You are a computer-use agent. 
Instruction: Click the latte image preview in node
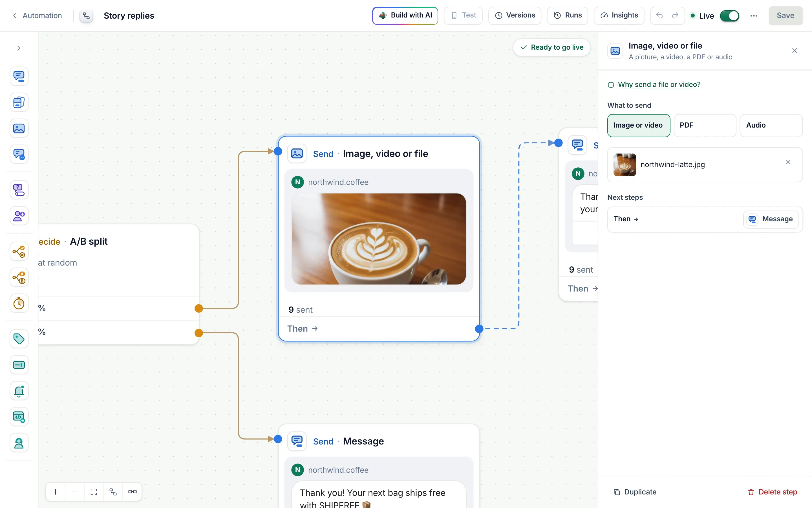click(x=378, y=239)
